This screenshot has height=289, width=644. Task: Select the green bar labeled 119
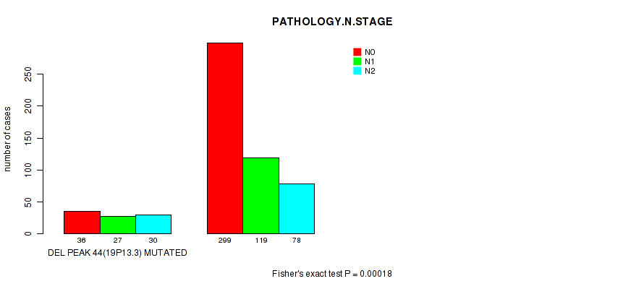click(260, 195)
